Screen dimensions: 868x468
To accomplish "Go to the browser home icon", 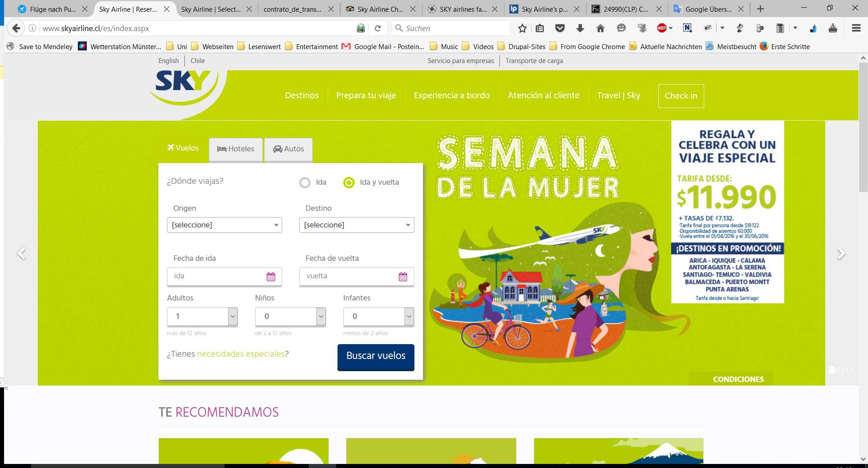I will click(x=600, y=28).
